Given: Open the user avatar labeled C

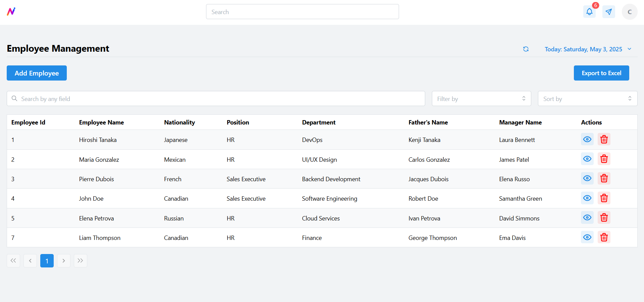Looking at the screenshot, I should pos(630,12).
